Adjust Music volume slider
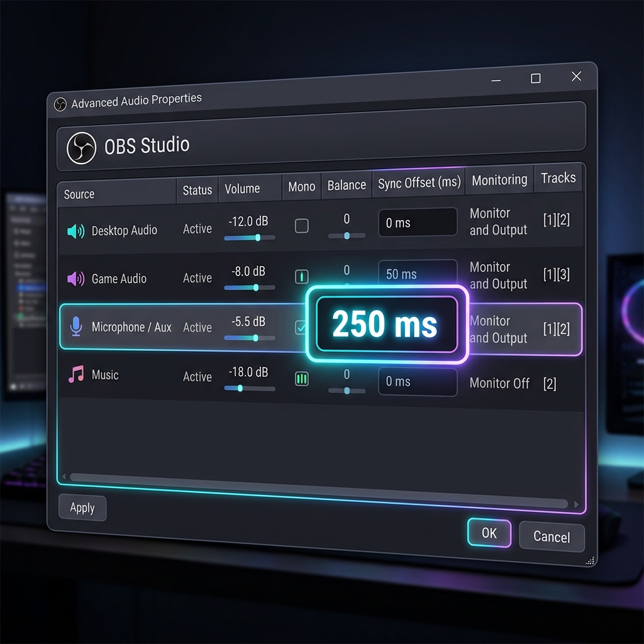This screenshot has height=644, width=644. click(250, 388)
